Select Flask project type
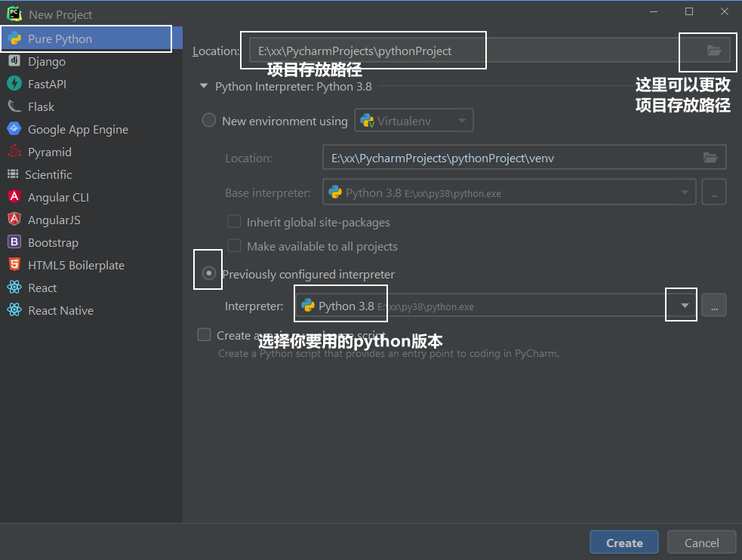 [91, 107]
